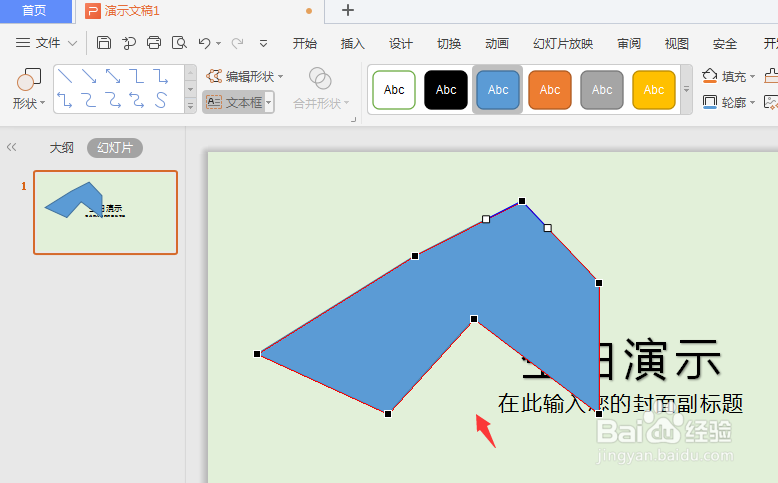Click the Redo arrow icon

point(237,43)
